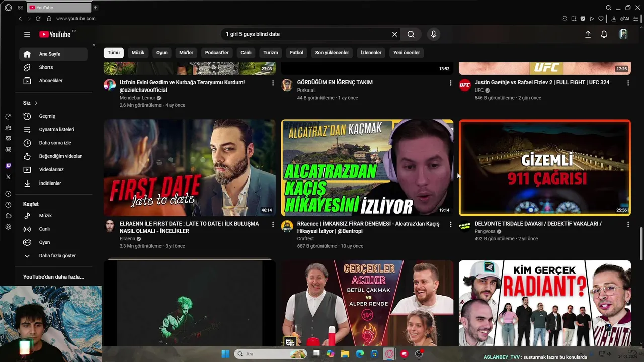
Task: Open the account avatar menu
Action: (x=623, y=34)
